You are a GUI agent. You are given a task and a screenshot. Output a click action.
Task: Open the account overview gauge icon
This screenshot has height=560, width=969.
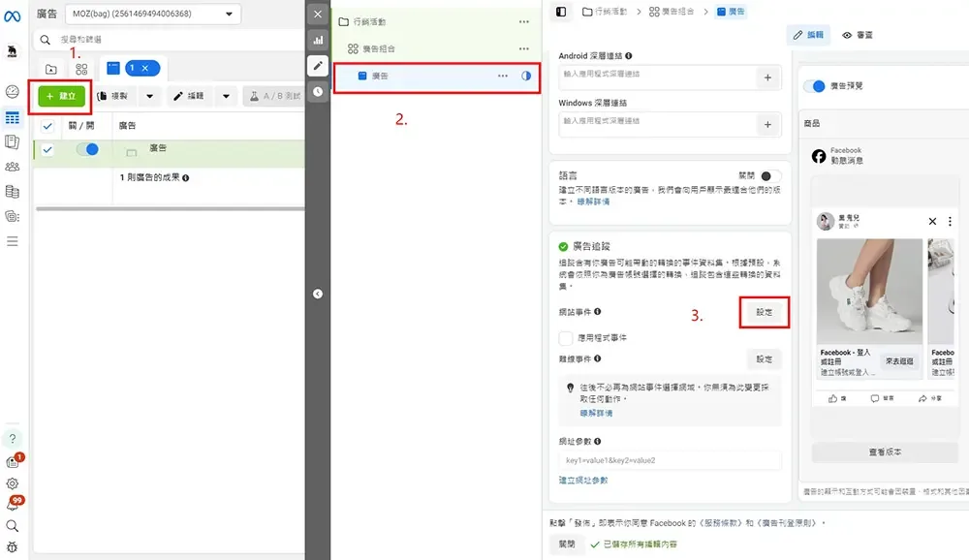(x=12, y=91)
